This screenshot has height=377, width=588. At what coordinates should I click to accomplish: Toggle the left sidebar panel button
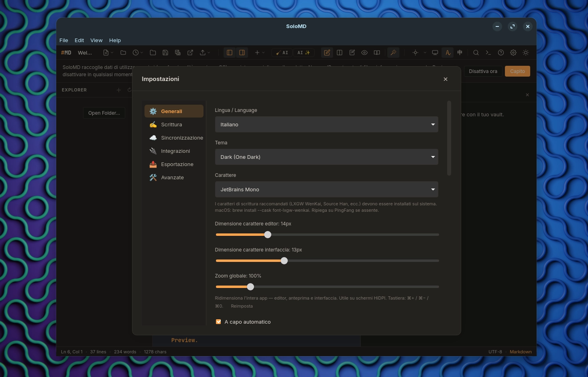click(x=230, y=53)
